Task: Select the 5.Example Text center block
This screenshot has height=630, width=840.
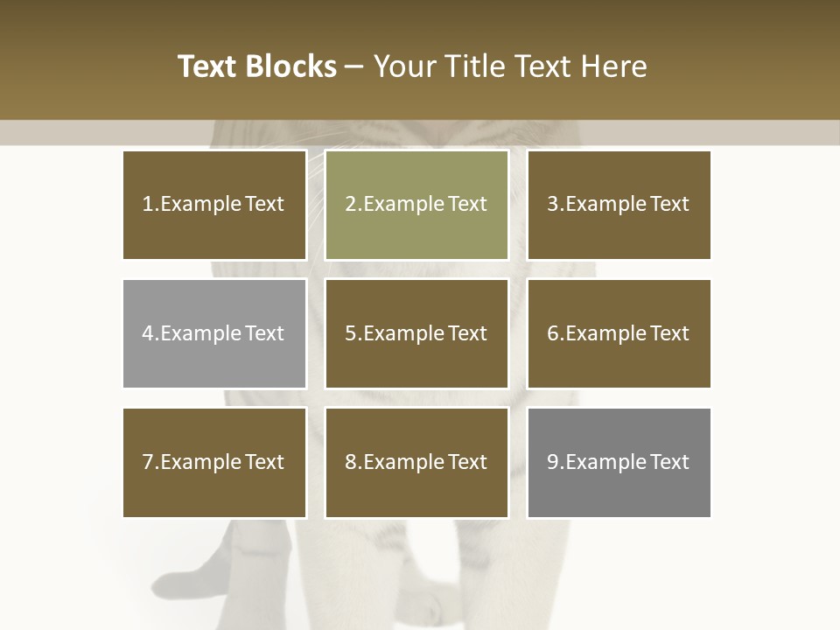Action: pos(416,333)
